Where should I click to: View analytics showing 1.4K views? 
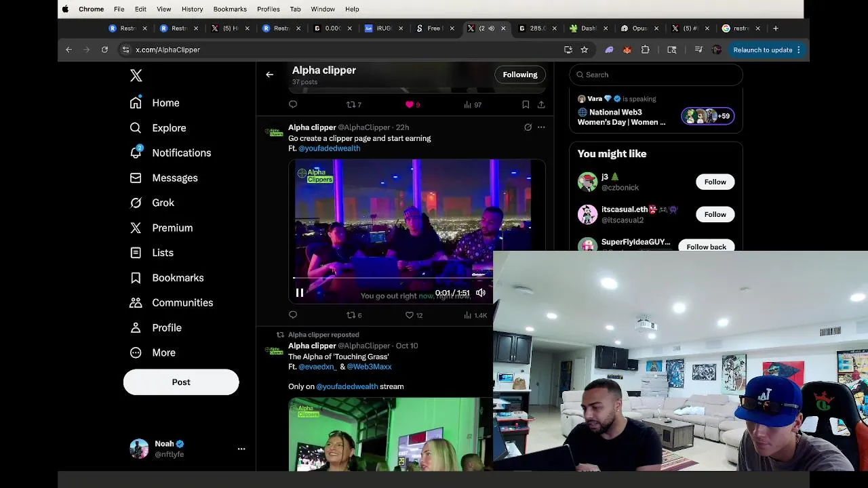(475, 315)
